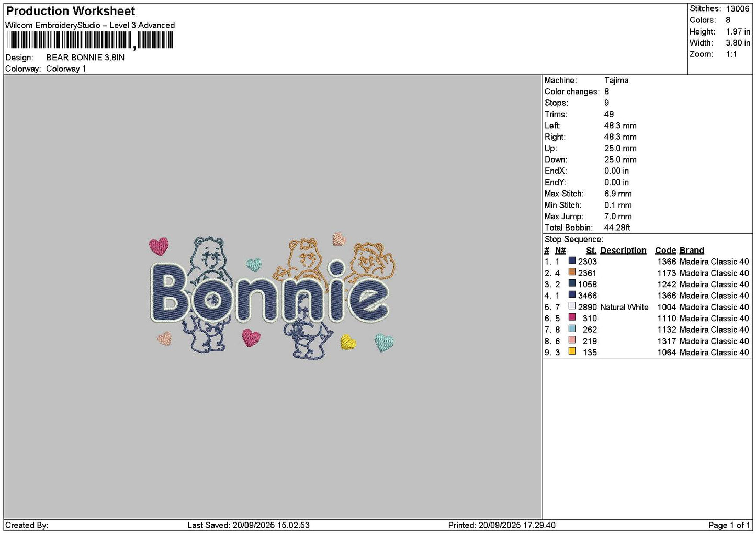Click code 1064 in the last row
756x534 pixels.
[667, 353]
